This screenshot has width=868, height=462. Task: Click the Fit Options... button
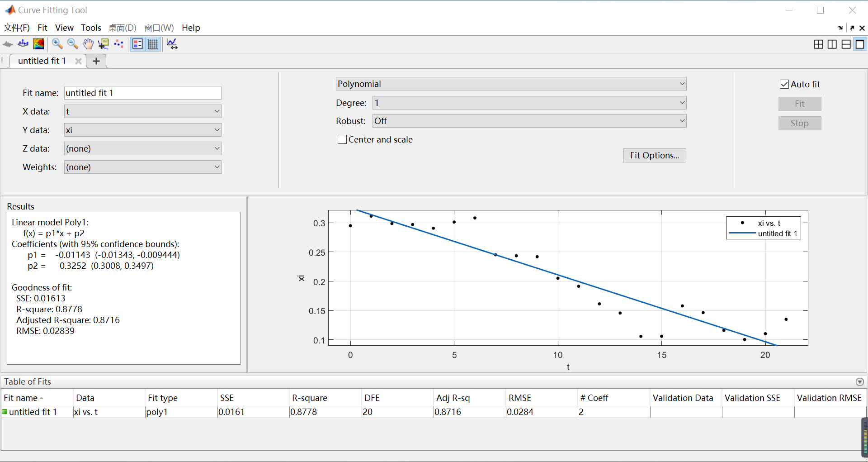(x=654, y=155)
